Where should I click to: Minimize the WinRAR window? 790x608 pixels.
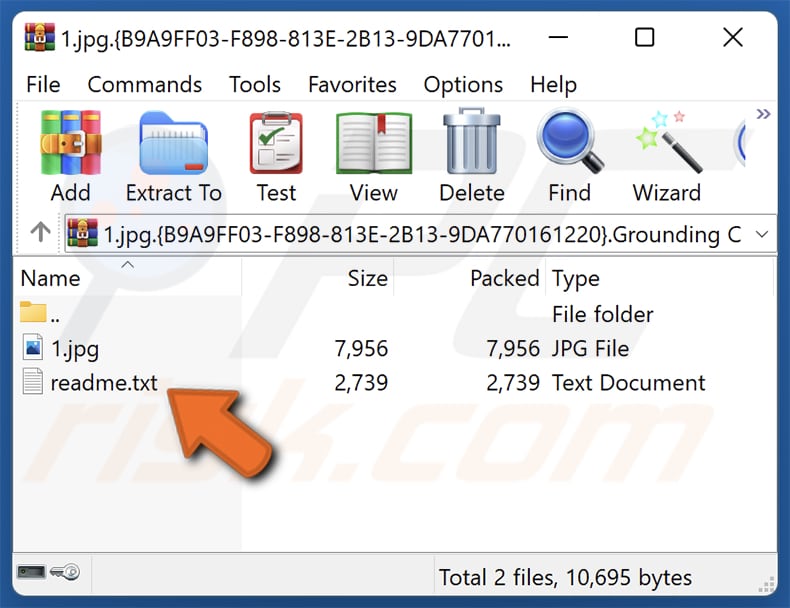pyautogui.click(x=558, y=37)
